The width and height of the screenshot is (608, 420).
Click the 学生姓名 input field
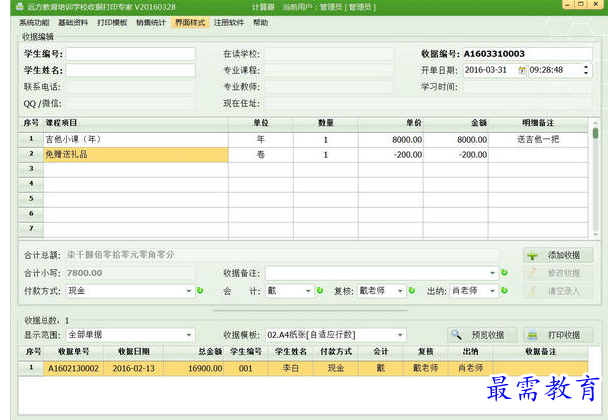pos(130,70)
